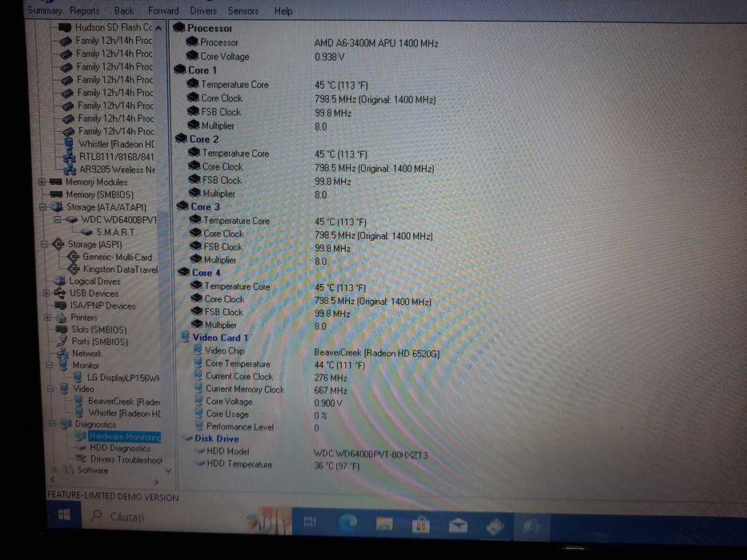The image size is (747, 560).
Task: Open the Reports menu
Action: click(84, 10)
